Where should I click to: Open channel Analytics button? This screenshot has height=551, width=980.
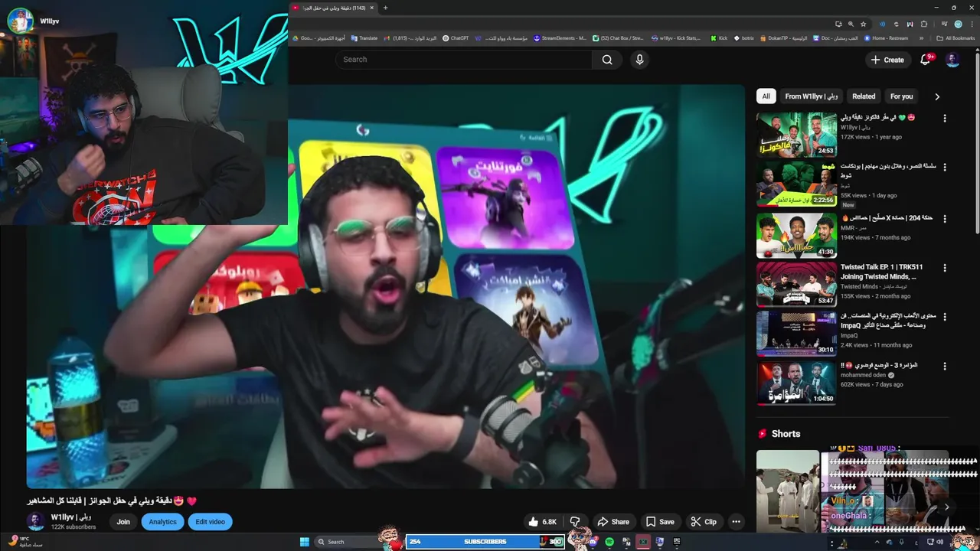click(x=162, y=522)
